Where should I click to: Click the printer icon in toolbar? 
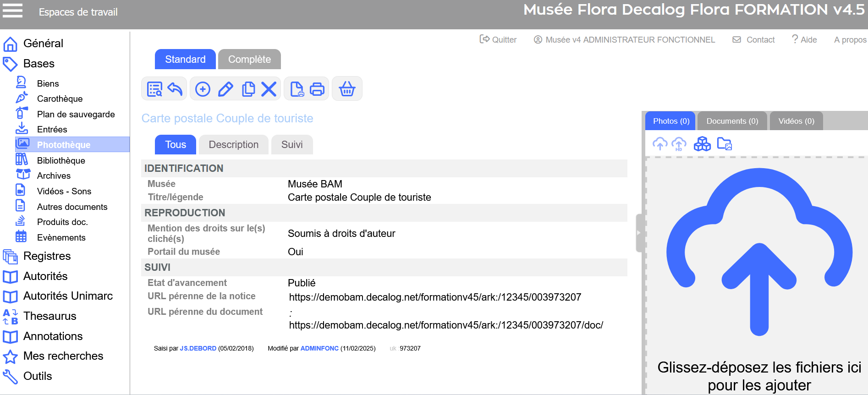point(317,89)
